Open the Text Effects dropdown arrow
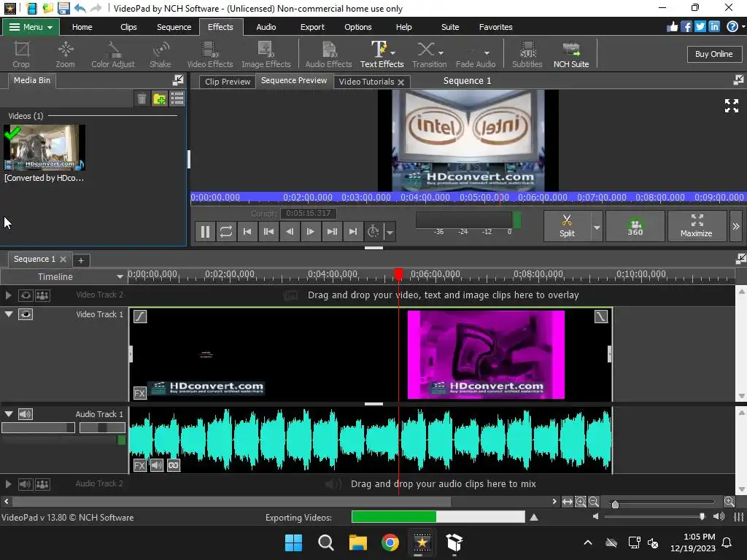 pyautogui.click(x=393, y=52)
